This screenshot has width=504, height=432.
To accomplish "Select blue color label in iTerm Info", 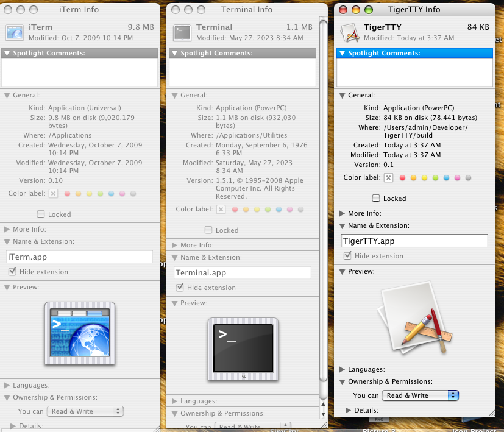I will tap(111, 194).
